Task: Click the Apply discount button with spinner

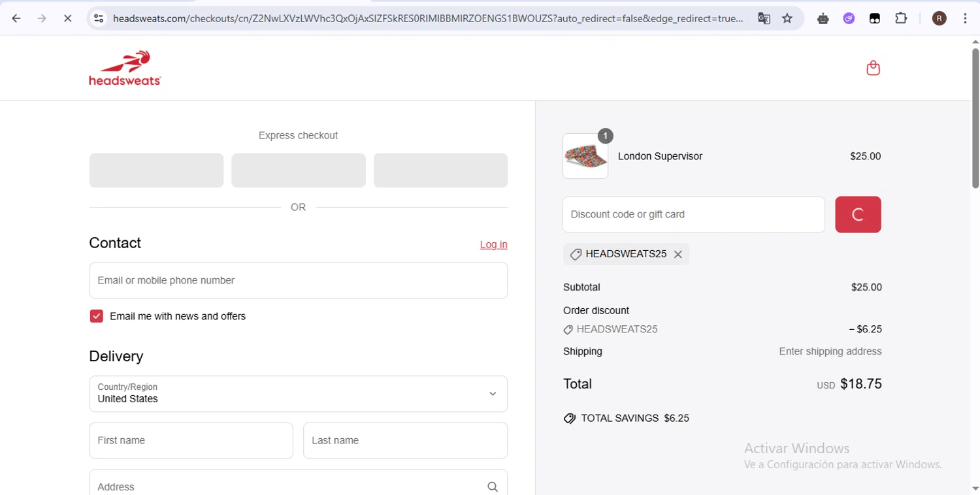Action: click(858, 214)
